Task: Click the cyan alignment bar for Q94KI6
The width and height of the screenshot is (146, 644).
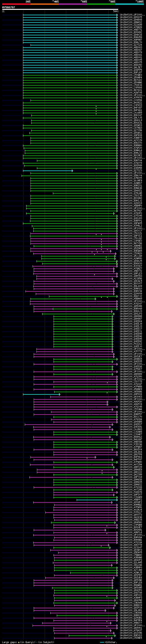Action: 70,35
